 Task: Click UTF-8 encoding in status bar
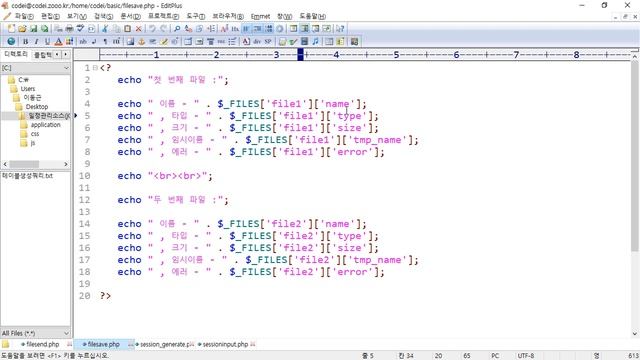coord(526,356)
